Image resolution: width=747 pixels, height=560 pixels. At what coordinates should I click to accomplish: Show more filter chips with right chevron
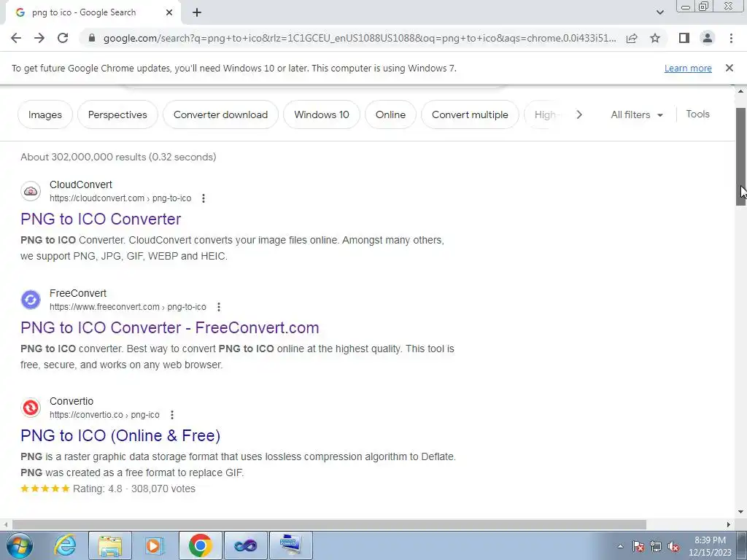pos(578,114)
